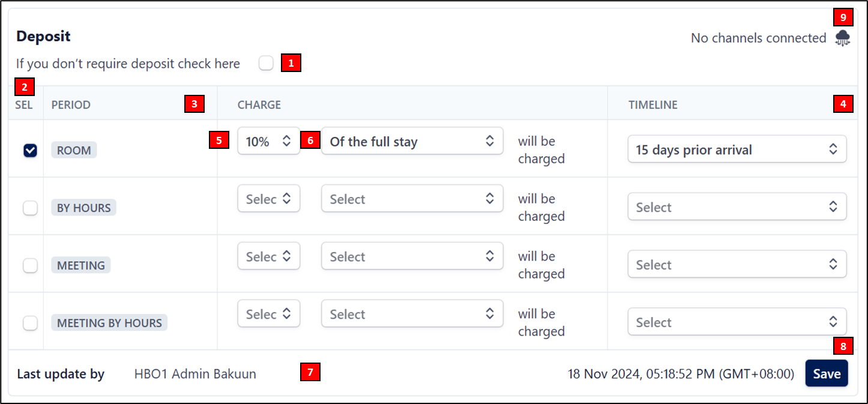
Task: Open the BY HOURS timeline dropdown
Action: click(x=737, y=208)
